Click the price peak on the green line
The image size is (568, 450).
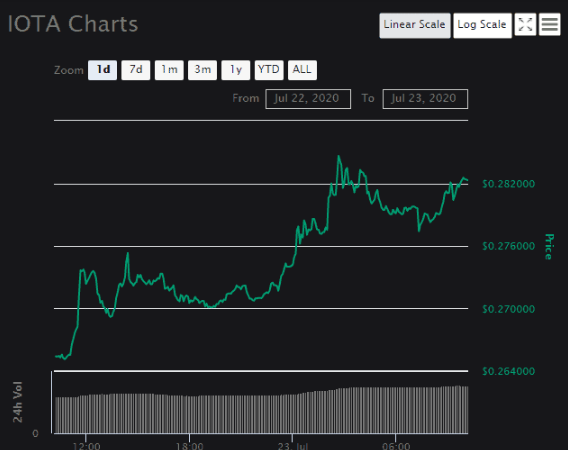click(339, 156)
